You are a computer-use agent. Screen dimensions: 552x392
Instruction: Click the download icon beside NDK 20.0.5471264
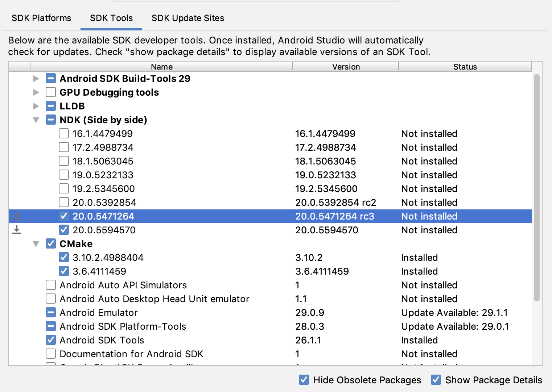point(16,216)
